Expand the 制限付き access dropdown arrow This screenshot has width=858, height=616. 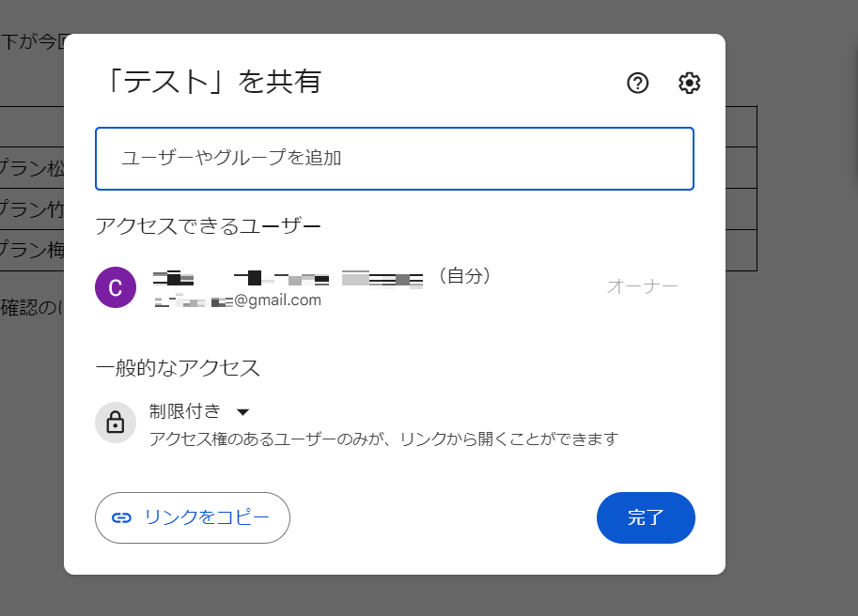(242, 411)
